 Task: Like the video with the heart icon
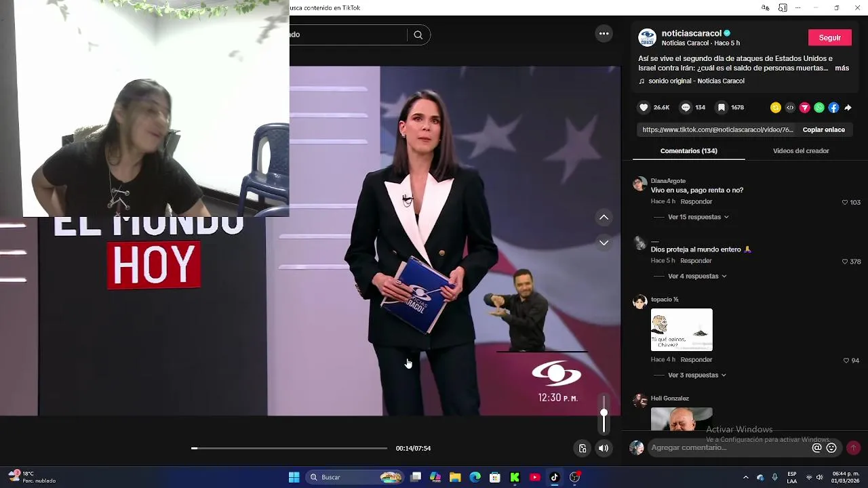point(644,107)
